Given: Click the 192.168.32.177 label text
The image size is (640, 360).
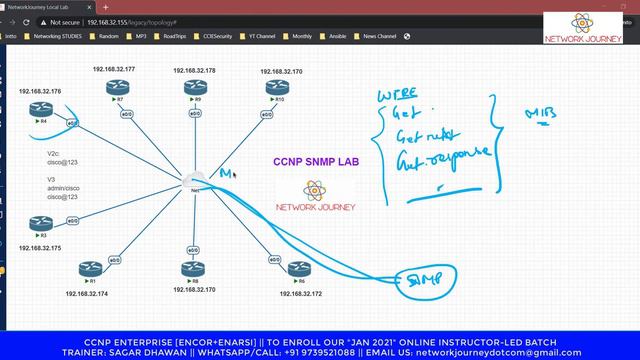Looking at the screenshot, I should tap(114, 69).
